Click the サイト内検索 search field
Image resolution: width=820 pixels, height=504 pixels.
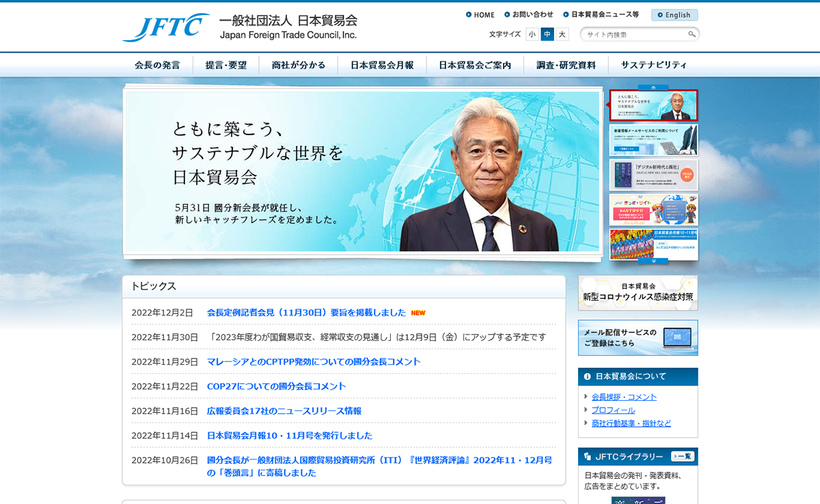pyautogui.click(x=634, y=34)
